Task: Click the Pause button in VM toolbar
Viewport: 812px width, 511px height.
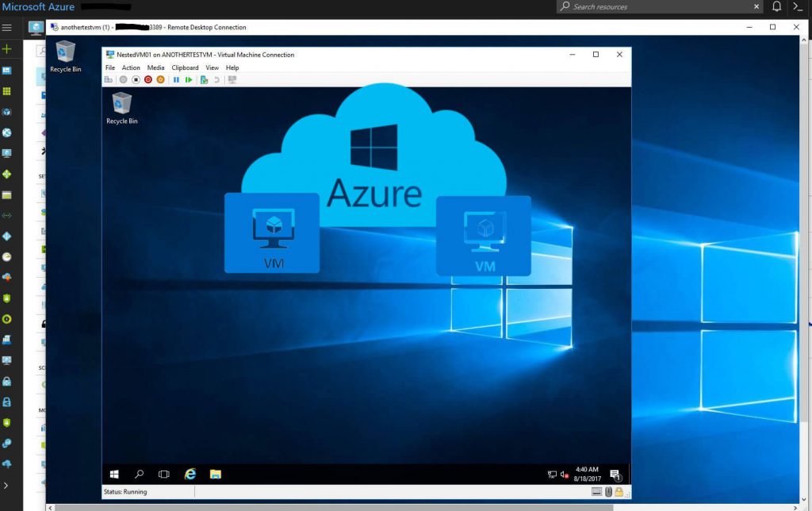Action: 176,79
